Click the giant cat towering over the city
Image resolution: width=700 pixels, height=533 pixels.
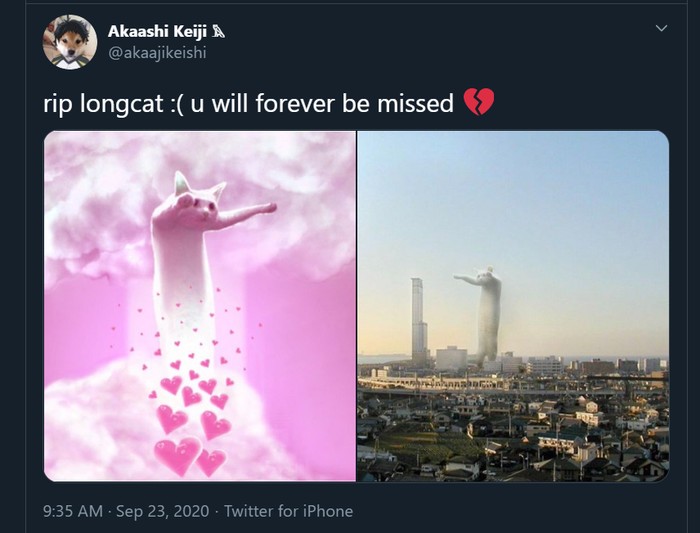click(487, 310)
